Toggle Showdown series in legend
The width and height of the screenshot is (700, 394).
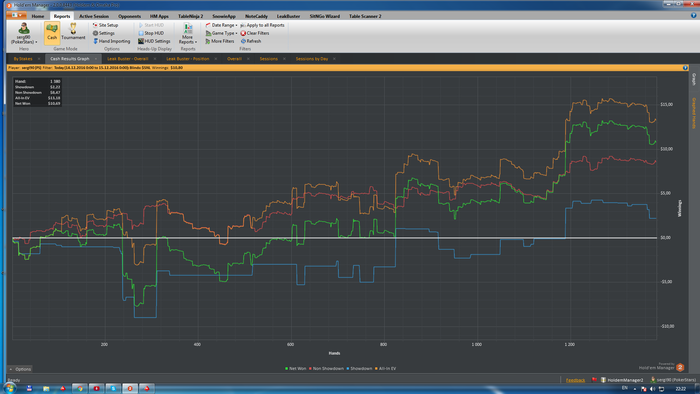tap(359, 369)
